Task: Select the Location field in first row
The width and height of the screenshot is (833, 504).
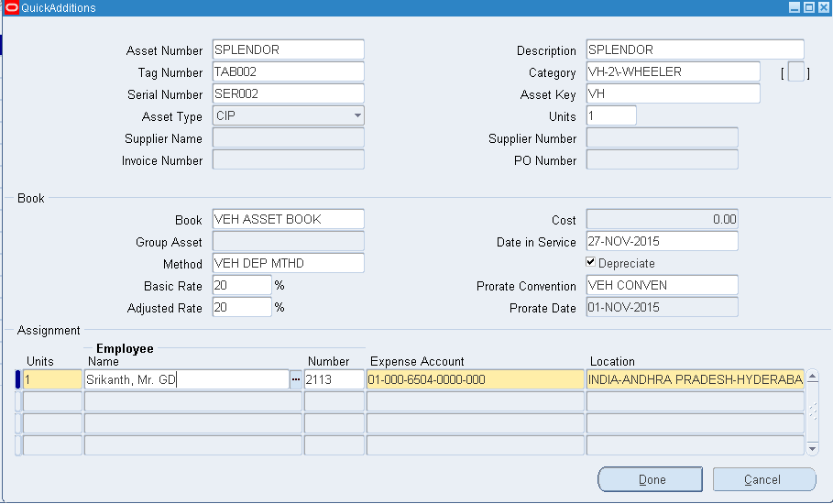Action: point(695,379)
